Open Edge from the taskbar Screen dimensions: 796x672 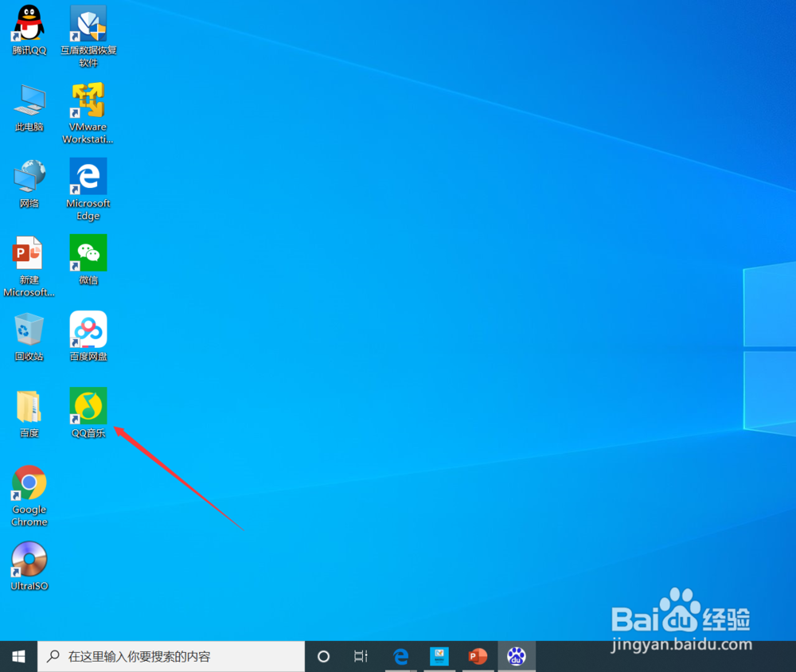click(401, 656)
